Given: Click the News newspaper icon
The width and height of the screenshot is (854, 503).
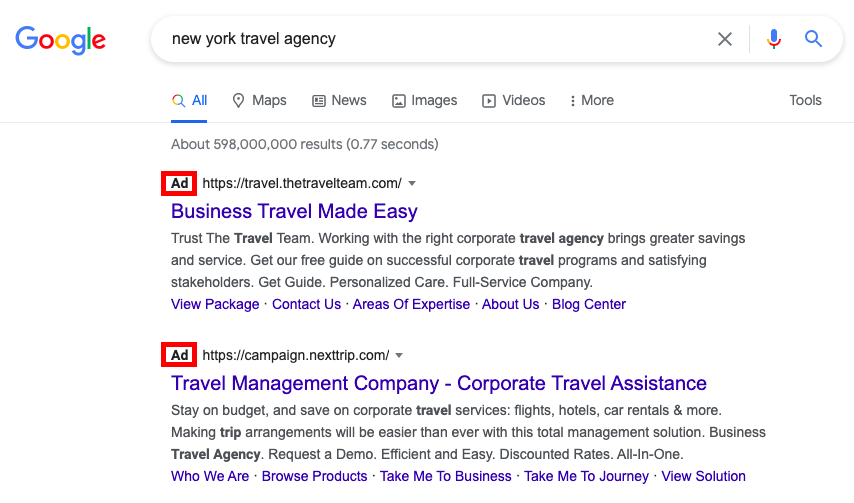Looking at the screenshot, I should pyautogui.click(x=319, y=101).
